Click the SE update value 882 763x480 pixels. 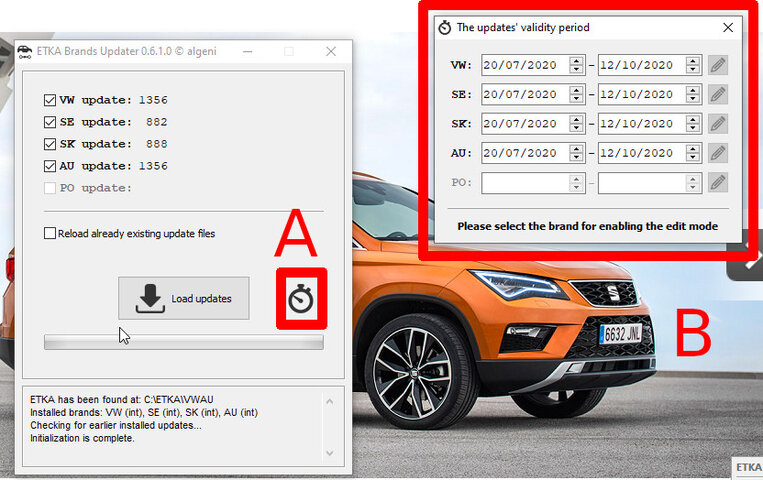(x=157, y=122)
